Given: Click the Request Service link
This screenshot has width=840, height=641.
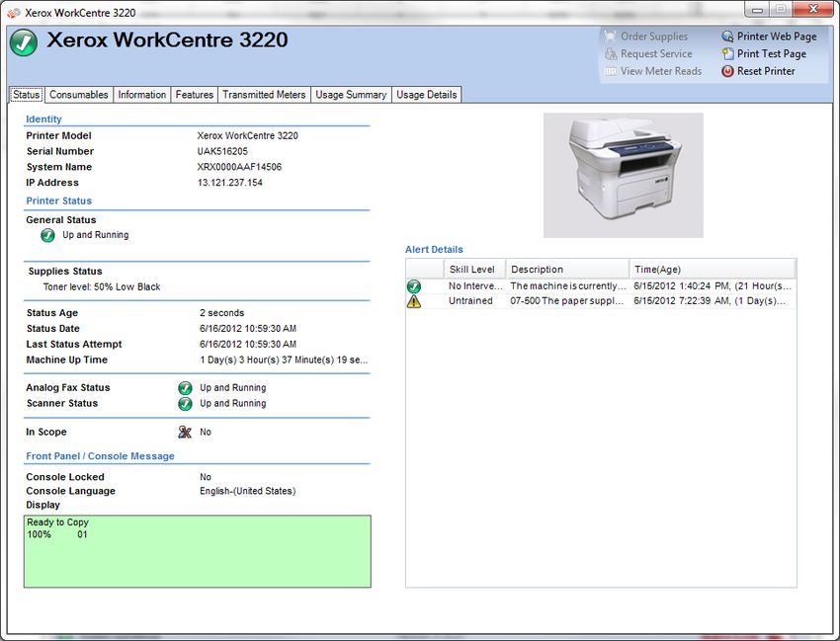Looking at the screenshot, I should click(x=656, y=54).
